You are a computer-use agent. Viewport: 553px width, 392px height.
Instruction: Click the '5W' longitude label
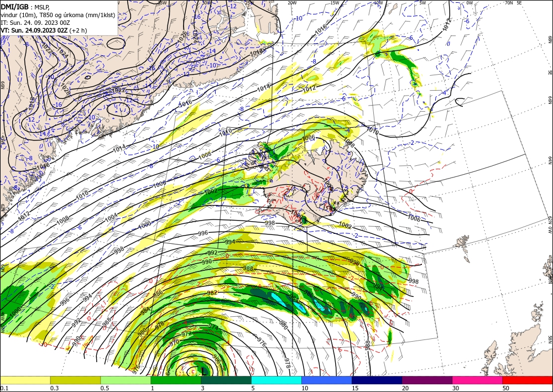pos(422,3)
